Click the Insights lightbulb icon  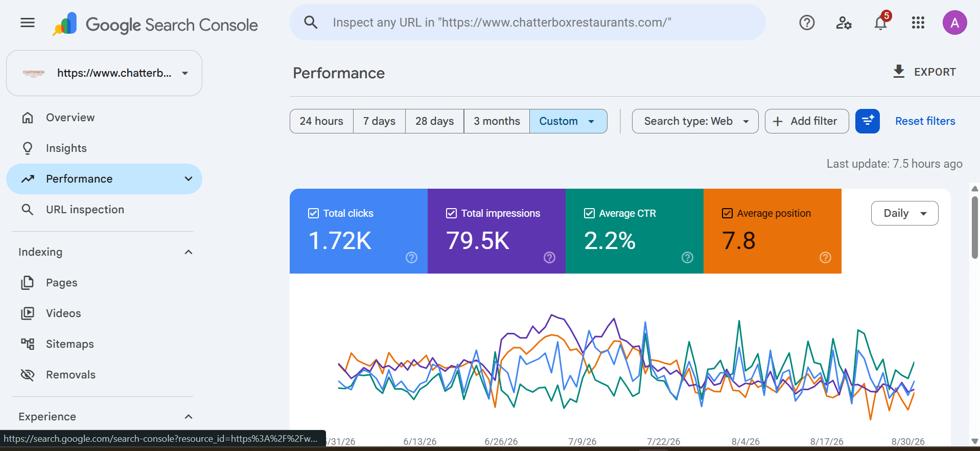[x=28, y=148]
